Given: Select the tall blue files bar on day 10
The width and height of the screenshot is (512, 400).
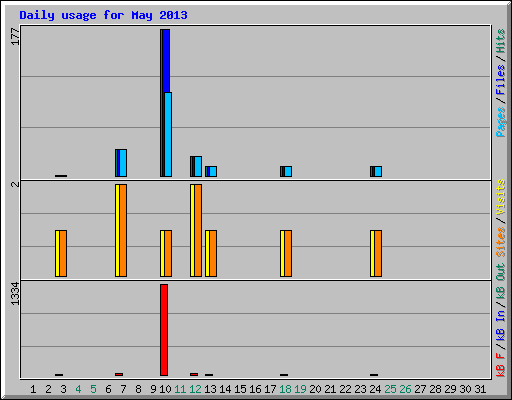Looking at the screenshot, I should tap(166, 61).
